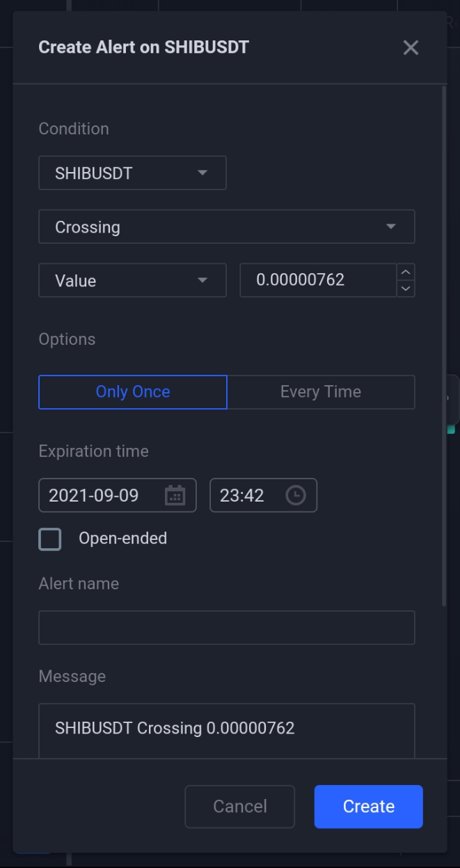Select the Only Once option
The width and height of the screenshot is (460, 868).
click(x=133, y=392)
